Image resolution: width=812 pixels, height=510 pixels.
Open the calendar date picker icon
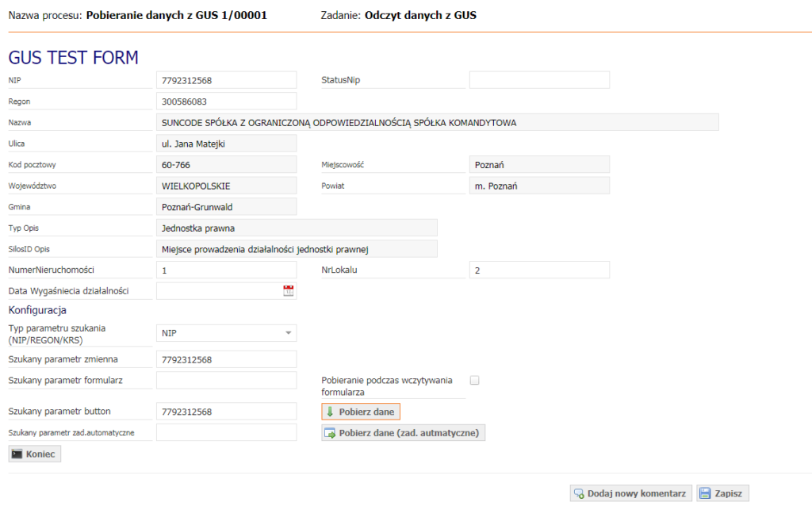tap(289, 291)
